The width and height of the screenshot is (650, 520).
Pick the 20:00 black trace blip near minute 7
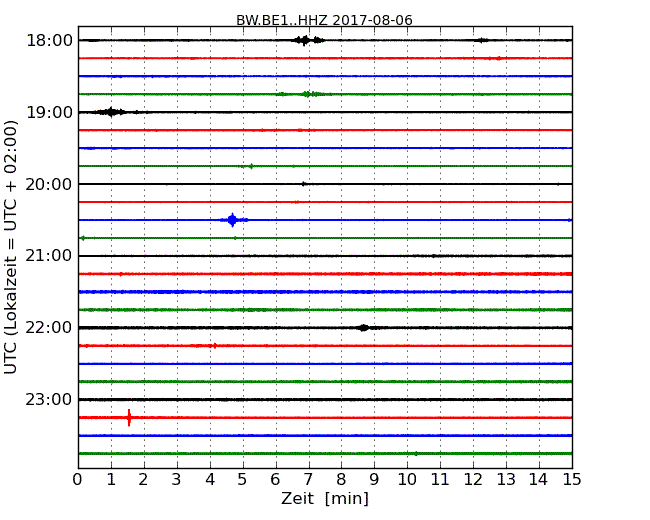[x=303, y=184]
